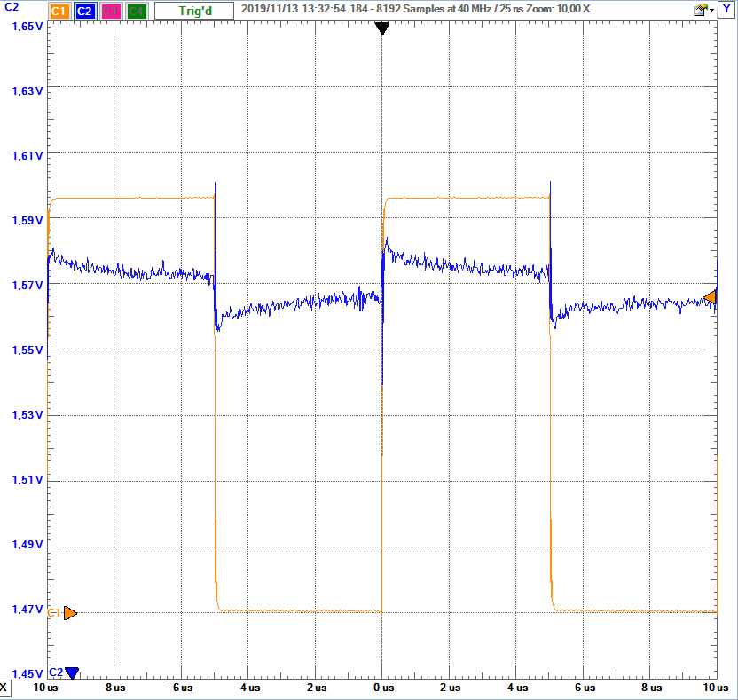
Task: Click the Y cursor button
Action: [728, 11]
